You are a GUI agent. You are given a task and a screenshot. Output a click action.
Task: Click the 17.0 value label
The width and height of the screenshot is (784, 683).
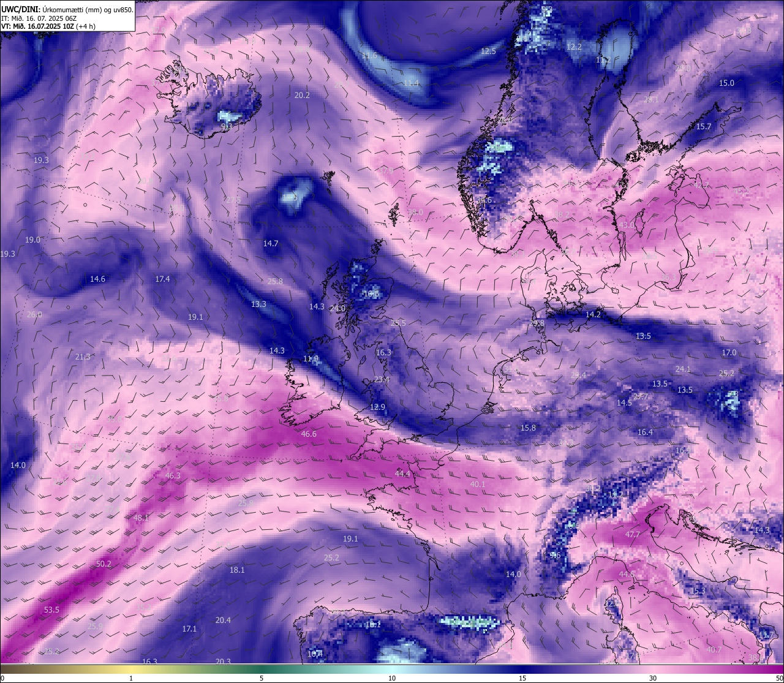tap(729, 352)
